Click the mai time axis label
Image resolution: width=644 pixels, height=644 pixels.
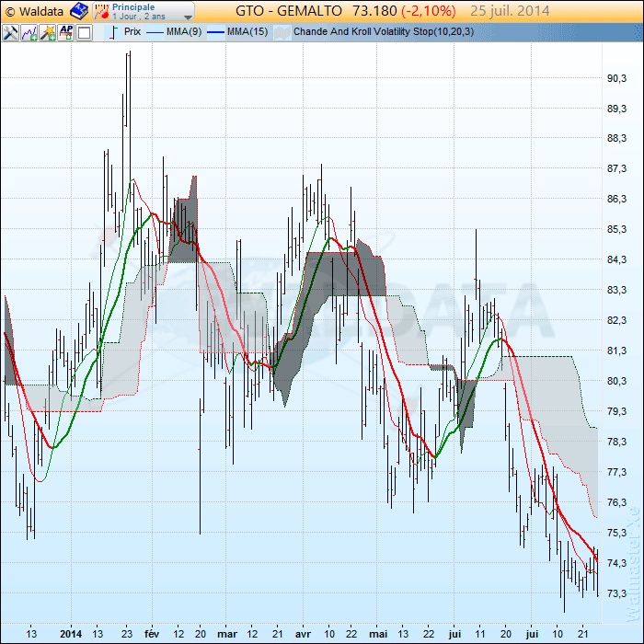point(378,634)
